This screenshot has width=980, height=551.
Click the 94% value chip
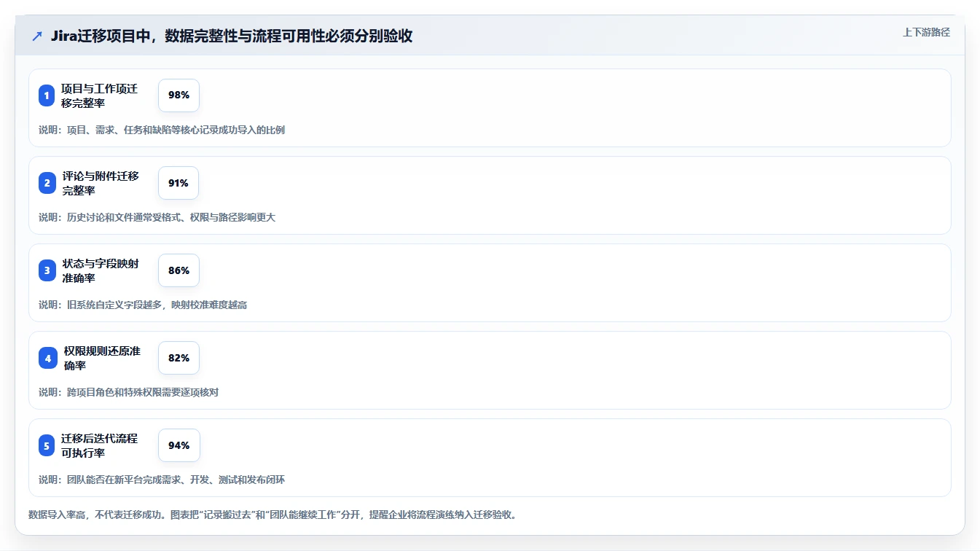[x=179, y=445]
